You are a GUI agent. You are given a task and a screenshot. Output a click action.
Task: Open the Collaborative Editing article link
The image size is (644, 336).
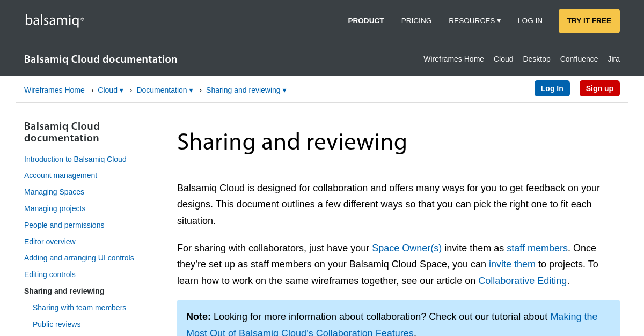coord(522,280)
